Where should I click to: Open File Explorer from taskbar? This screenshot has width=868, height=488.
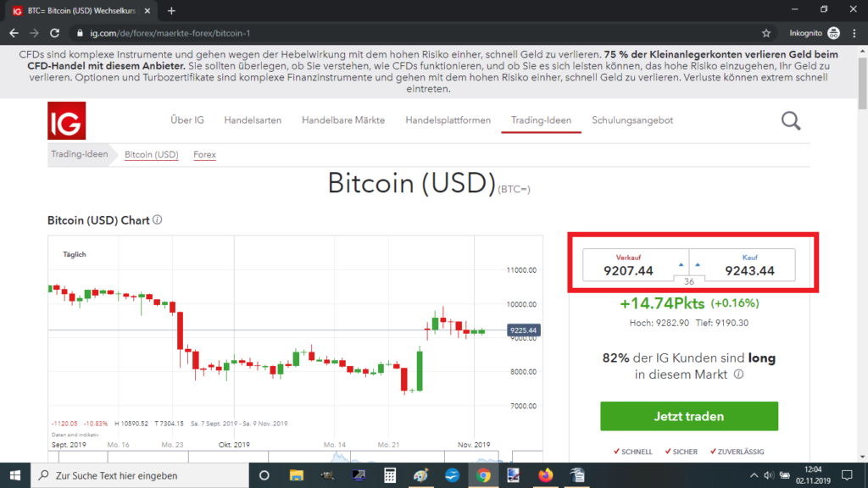point(296,475)
